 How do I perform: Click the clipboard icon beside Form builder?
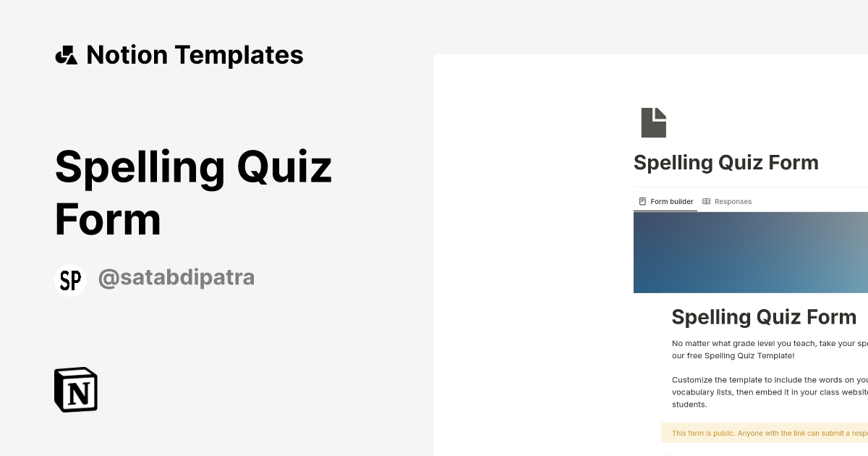coord(642,201)
